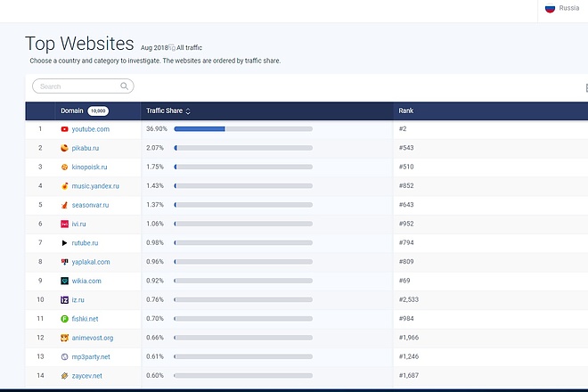Click the yaplakal.com favicon icon

[64, 262]
